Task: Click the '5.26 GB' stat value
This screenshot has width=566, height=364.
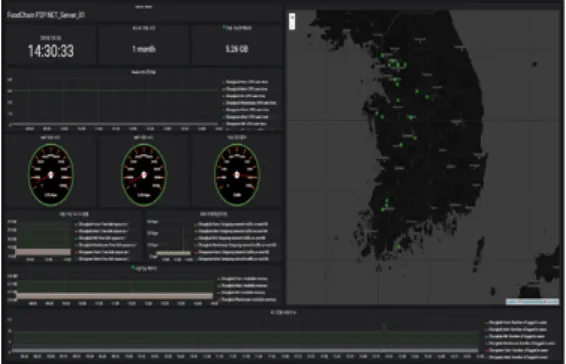Action: click(237, 49)
